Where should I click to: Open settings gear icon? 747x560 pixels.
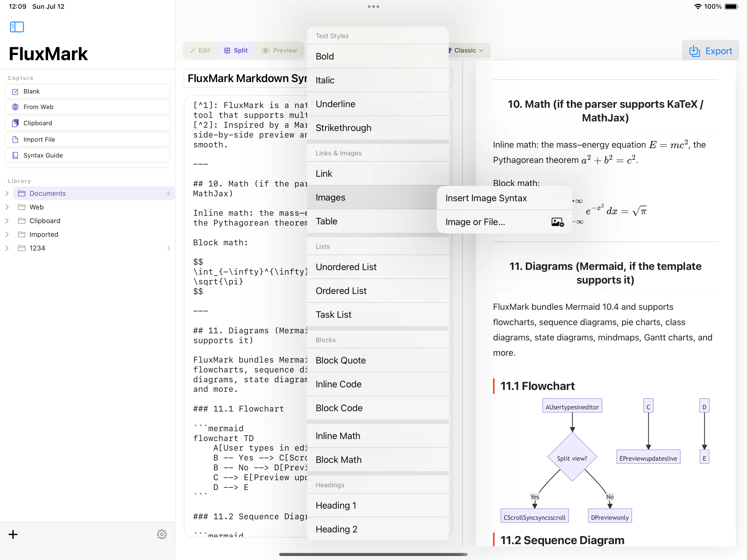point(162,534)
